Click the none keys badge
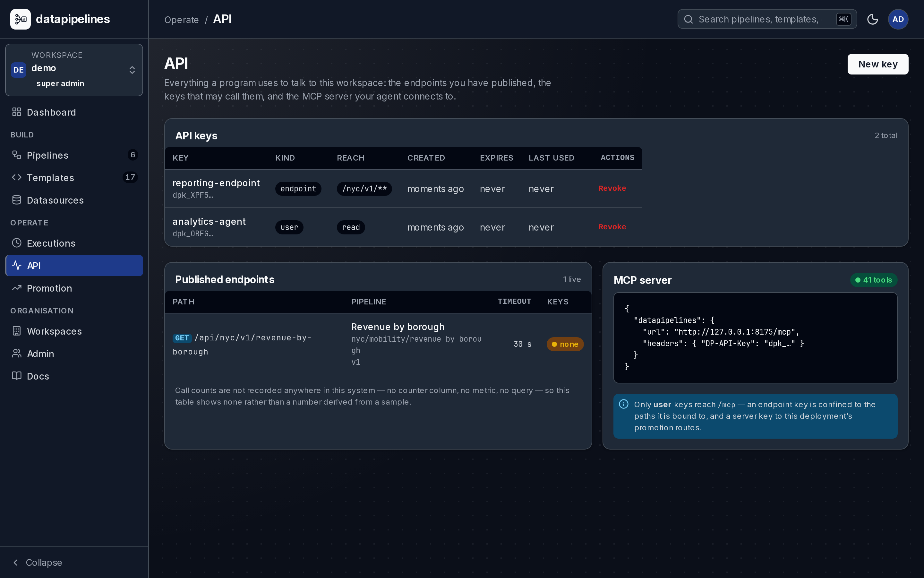This screenshot has height=578, width=924. (565, 344)
